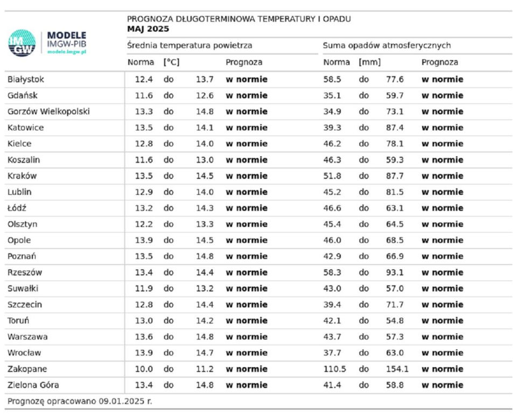Select the "Katowice" city name
The image size is (517, 420).
point(26,128)
